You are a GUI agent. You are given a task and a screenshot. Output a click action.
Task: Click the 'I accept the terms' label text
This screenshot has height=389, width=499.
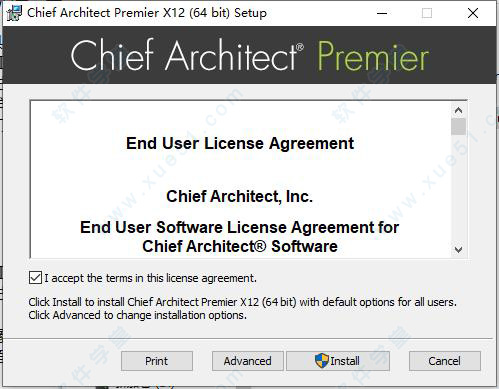[x=150, y=278]
